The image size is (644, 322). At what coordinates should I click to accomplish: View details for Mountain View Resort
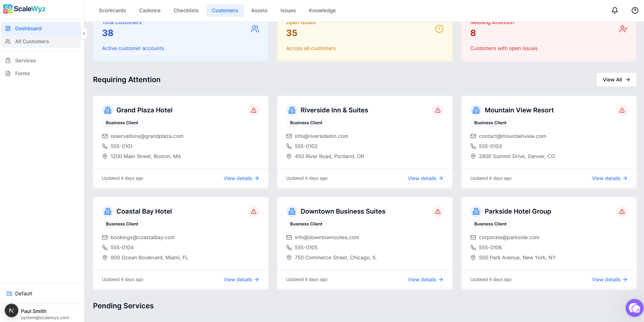pyautogui.click(x=610, y=178)
